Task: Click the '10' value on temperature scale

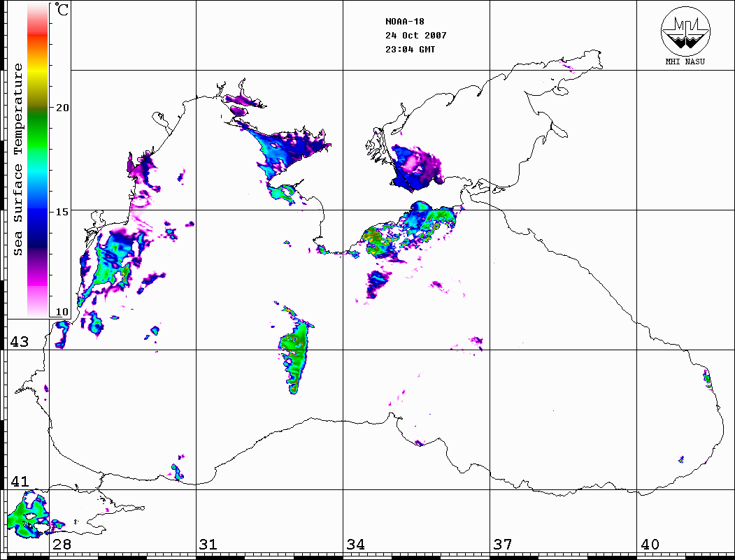Action: coord(62,312)
